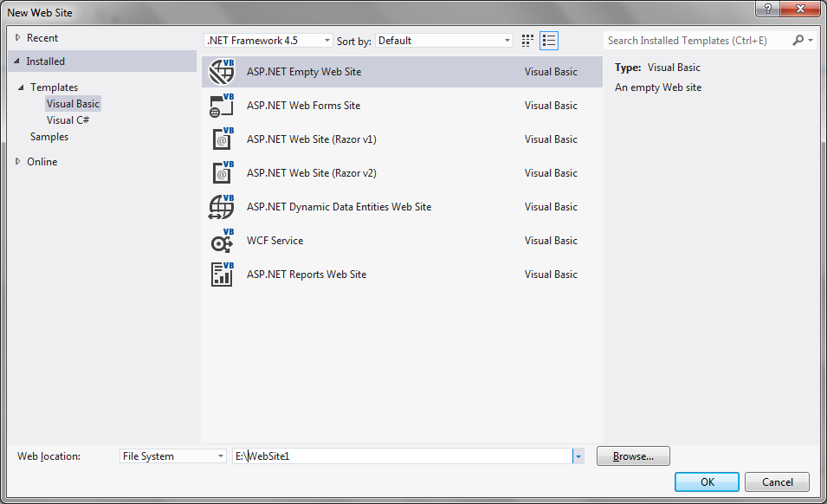Click the help question mark button
Screen dimensions: 827x504
767,9
